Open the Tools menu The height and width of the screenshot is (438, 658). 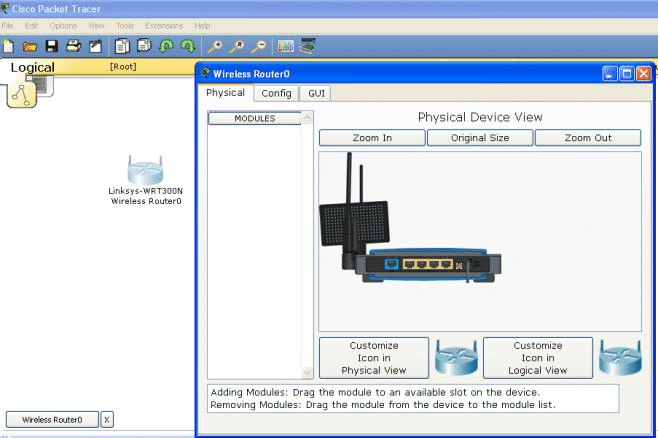[x=125, y=26]
